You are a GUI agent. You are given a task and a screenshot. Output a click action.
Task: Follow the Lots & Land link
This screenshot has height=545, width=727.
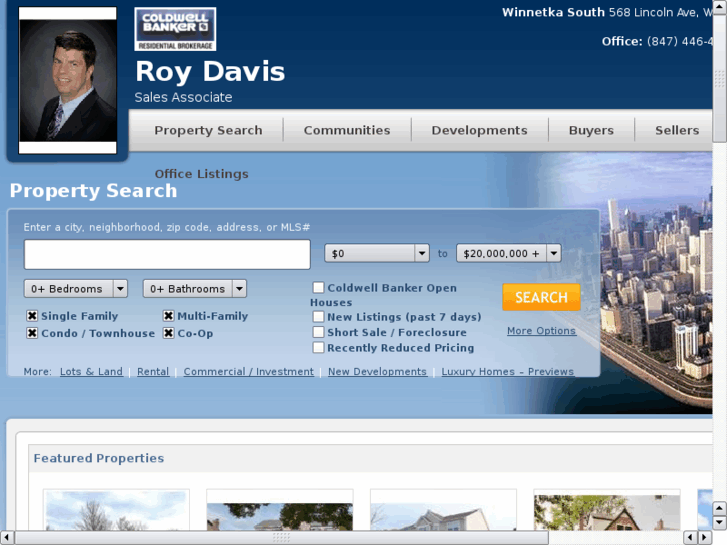coord(91,372)
